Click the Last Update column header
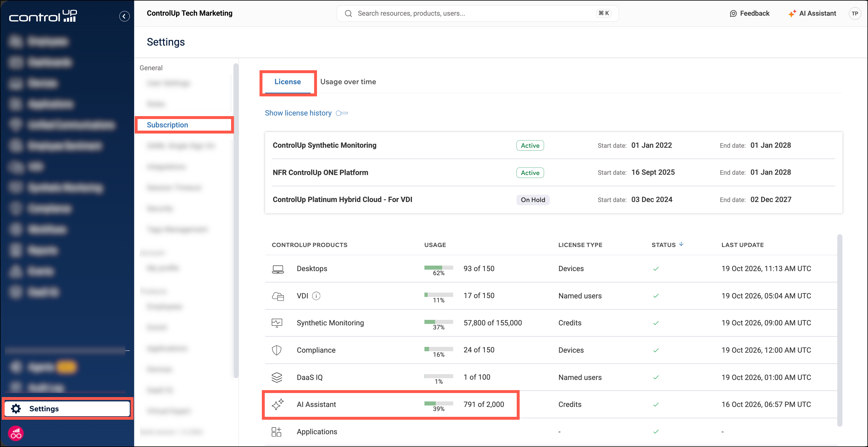Image resolution: width=868 pixels, height=447 pixels. click(x=743, y=245)
